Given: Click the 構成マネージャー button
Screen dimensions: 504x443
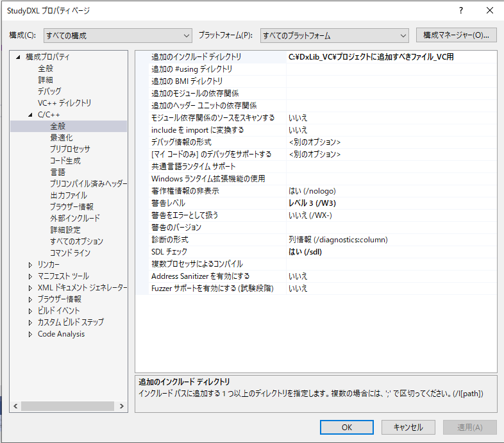Looking at the screenshot, I should (x=456, y=35).
